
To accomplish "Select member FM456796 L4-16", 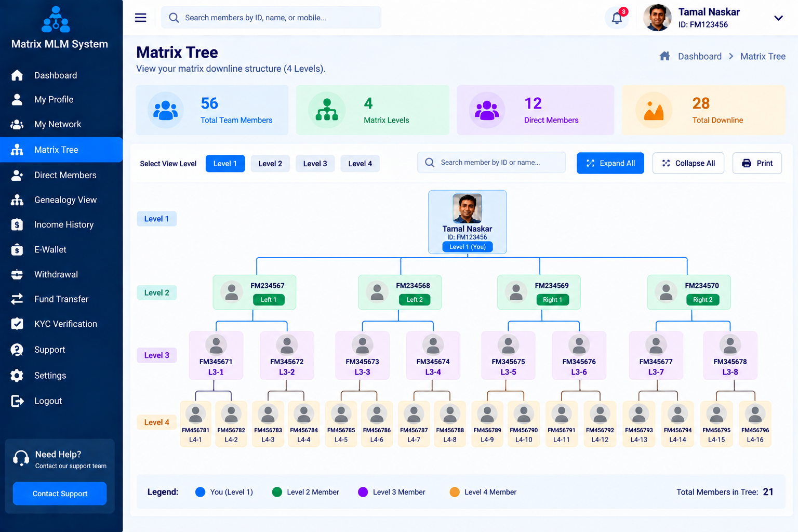I will tap(755, 424).
